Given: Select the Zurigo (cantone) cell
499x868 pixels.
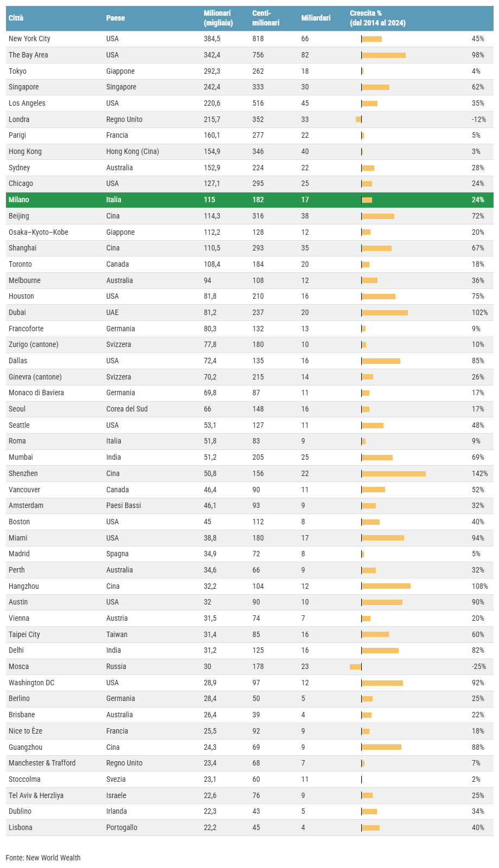Looking at the screenshot, I should pos(34,344).
